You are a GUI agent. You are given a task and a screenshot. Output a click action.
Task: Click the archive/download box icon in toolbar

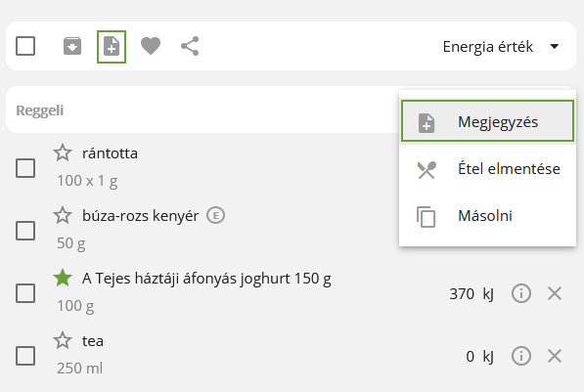pyautogui.click(x=72, y=46)
